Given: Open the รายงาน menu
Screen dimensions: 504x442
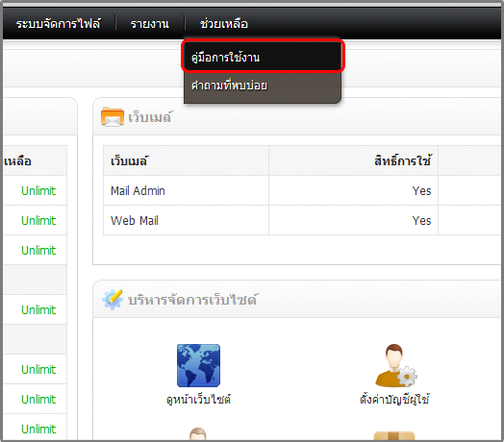Looking at the screenshot, I should [x=149, y=24].
